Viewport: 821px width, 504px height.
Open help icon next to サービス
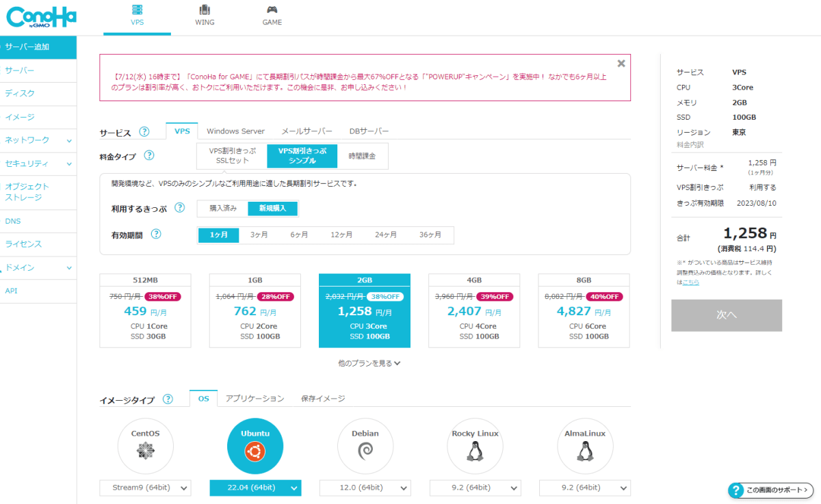pos(144,132)
